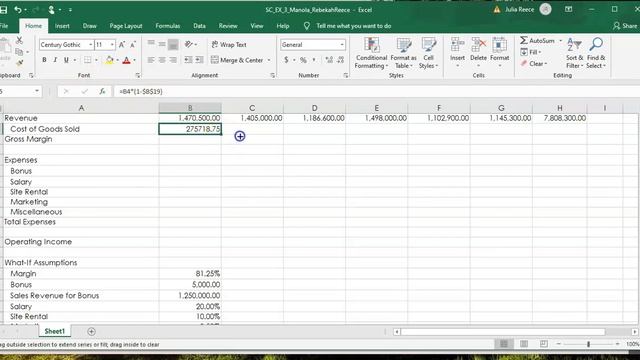Switch to Page Layout view icon
Image resolution: width=640 pixels, height=360 pixels.
(524, 344)
